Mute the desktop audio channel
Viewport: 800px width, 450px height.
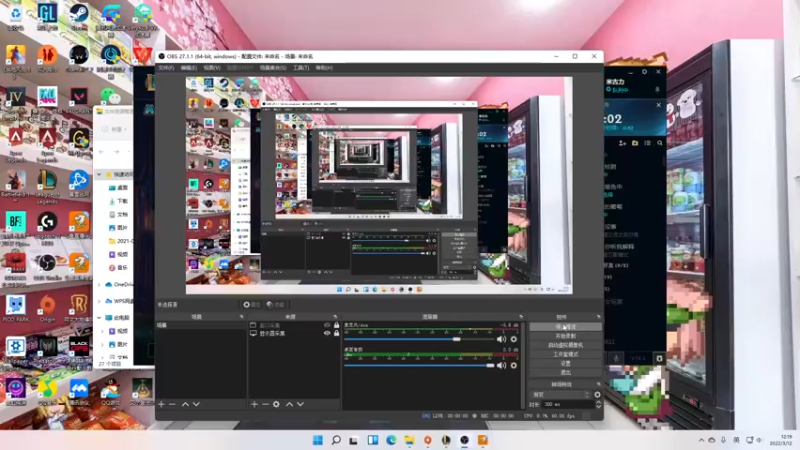point(502,365)
